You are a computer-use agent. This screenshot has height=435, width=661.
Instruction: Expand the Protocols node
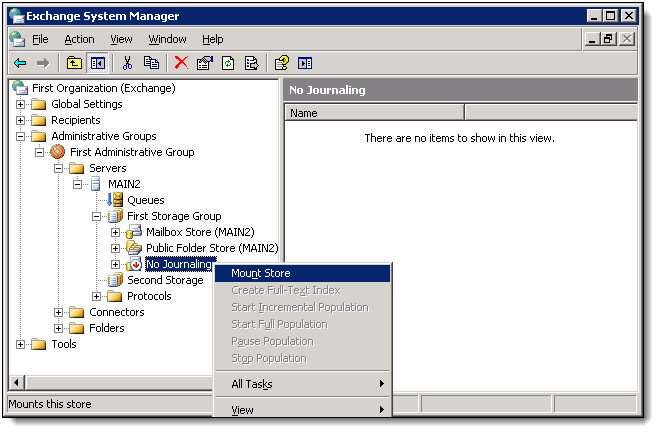pos(97,296)
